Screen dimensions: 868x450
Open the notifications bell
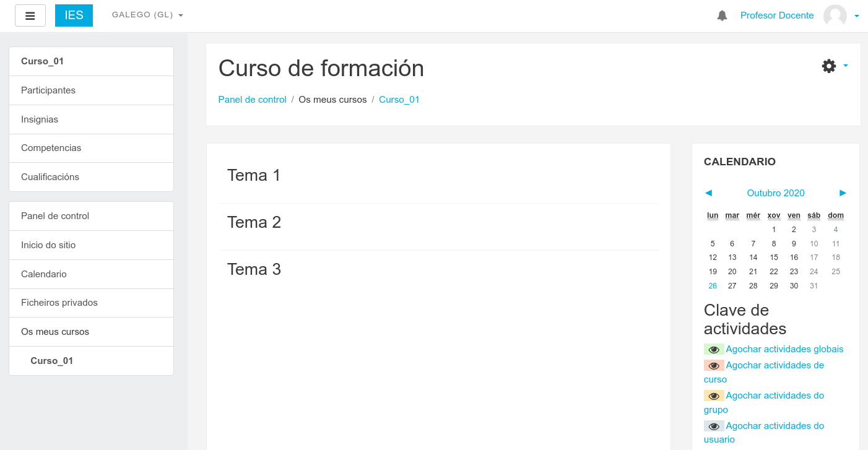(x=722, y=15)
